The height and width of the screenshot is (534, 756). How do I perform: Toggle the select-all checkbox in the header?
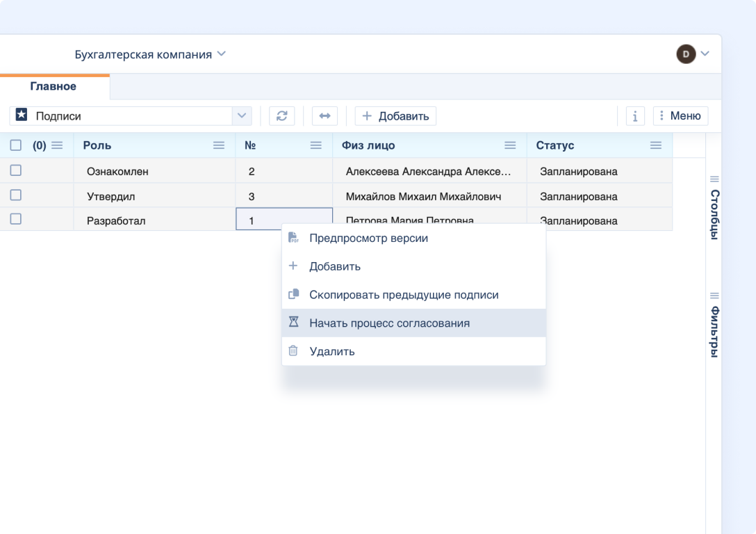click(15, 145)
